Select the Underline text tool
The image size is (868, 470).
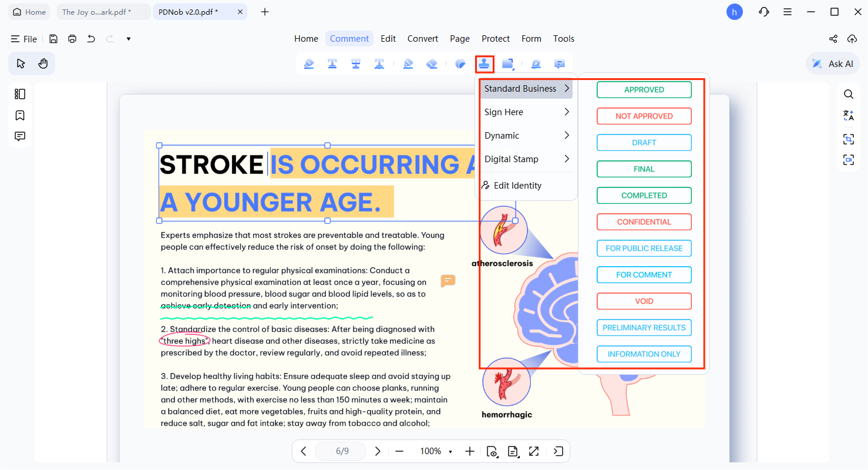(x=332, y=64)
